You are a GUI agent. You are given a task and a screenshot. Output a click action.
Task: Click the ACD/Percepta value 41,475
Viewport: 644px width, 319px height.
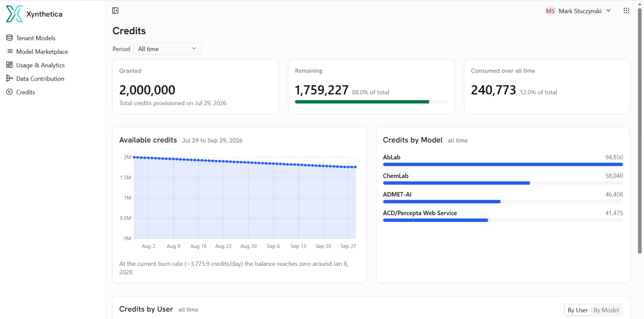[x=614, y=213]
